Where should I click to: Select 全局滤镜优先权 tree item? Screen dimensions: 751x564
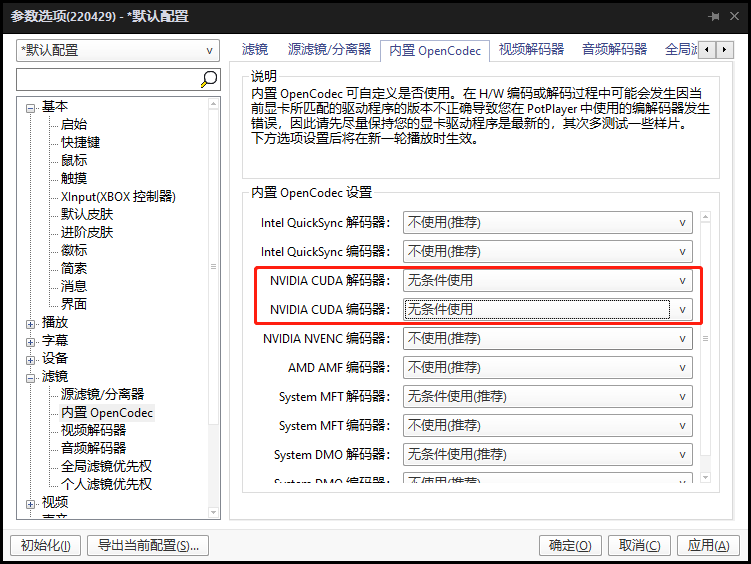[106, 466]
